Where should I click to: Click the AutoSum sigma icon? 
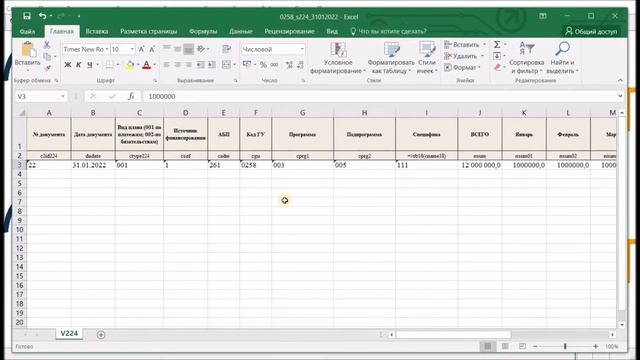click(497, 44)
